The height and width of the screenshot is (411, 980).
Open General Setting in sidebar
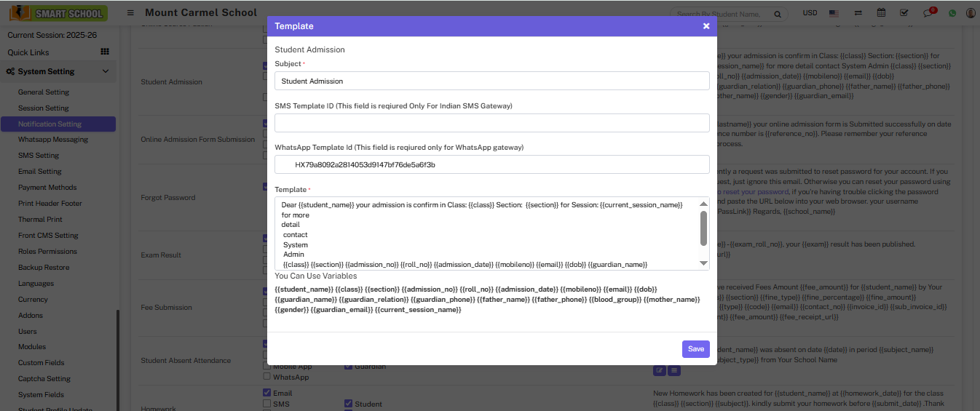[x=44, y=92]
